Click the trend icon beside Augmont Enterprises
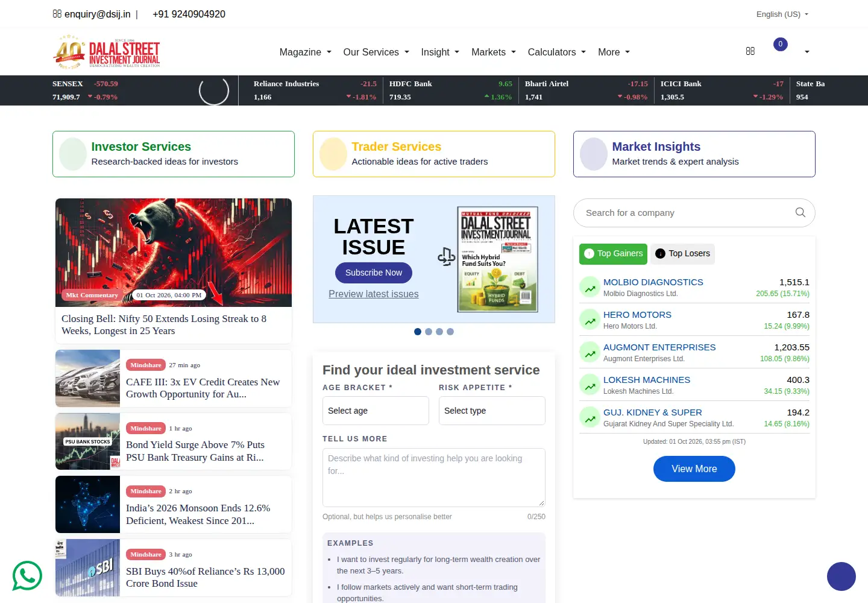Screen dimensions: 868x603 click(590, 352)
